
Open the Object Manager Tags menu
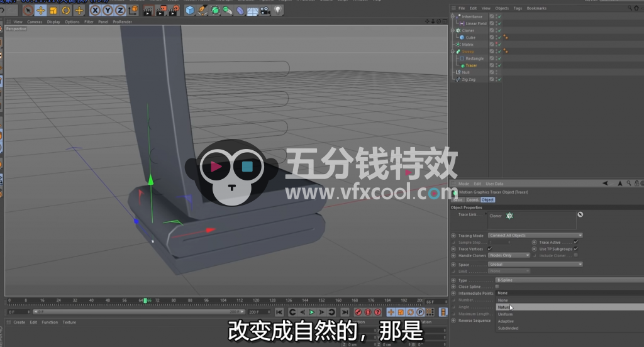tap(518, 8)
